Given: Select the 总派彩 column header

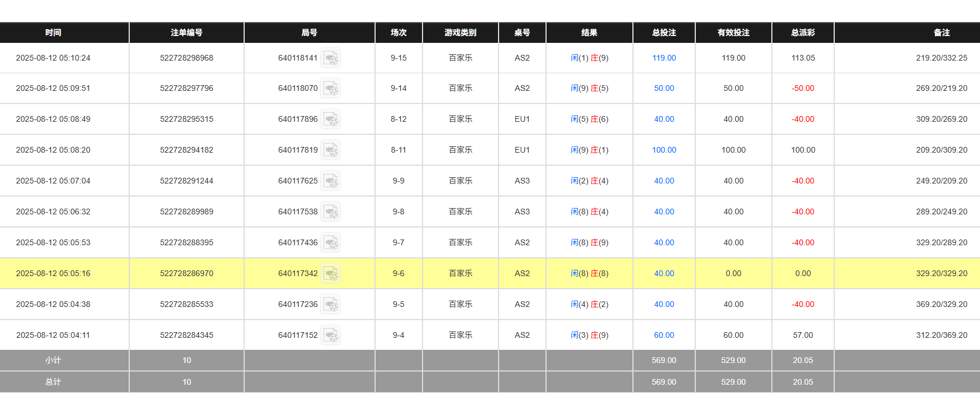Looking at the screenshot, I should pos(803,33).
